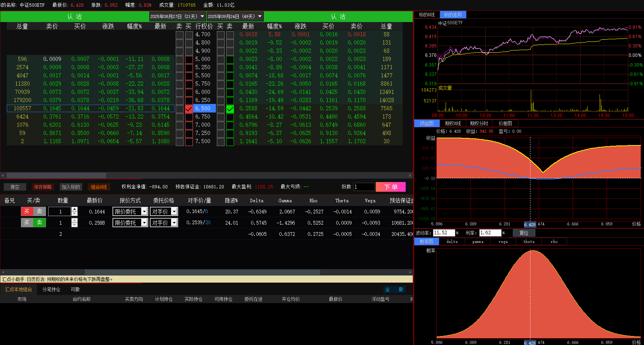This screenshot has width=644, height=345.
Task: Click the pink 下单 order button
Action: [390, 187]
